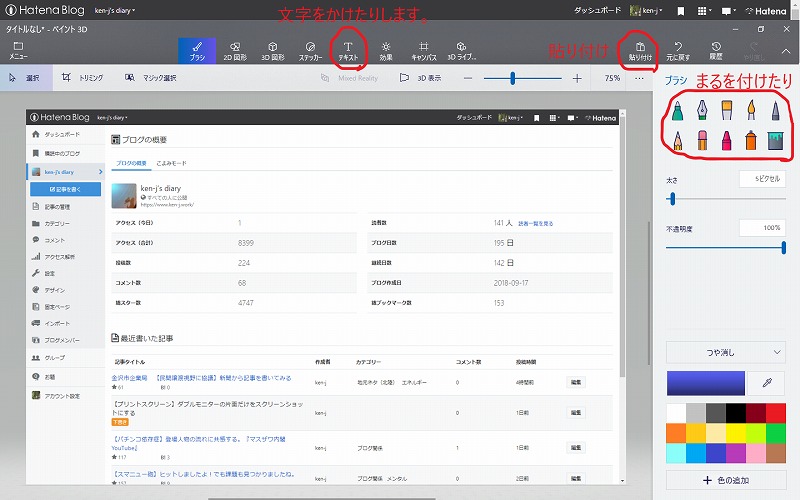Viewport: 800px width, 500px height.
Task: Click the Hatena link at top right
Action: point(766,11)
